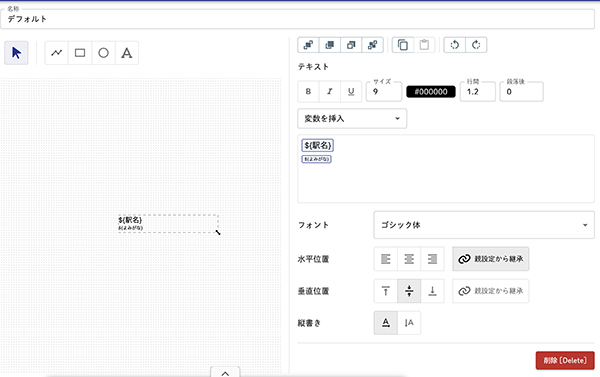Click the text box resize handle
The height and width of the screenshot is (377, 600).
(218, 232)
